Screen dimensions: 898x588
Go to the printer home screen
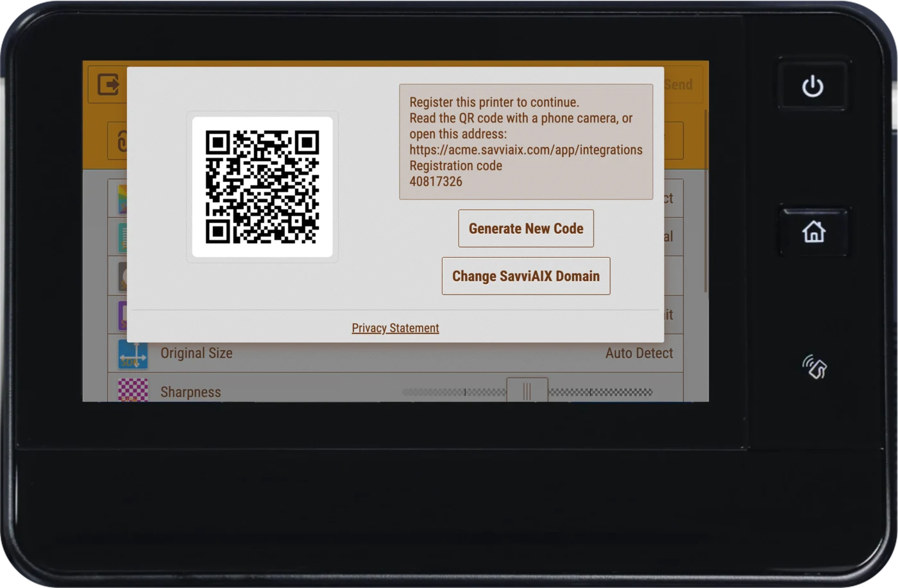pyautogui.click(x=814, y=231)
